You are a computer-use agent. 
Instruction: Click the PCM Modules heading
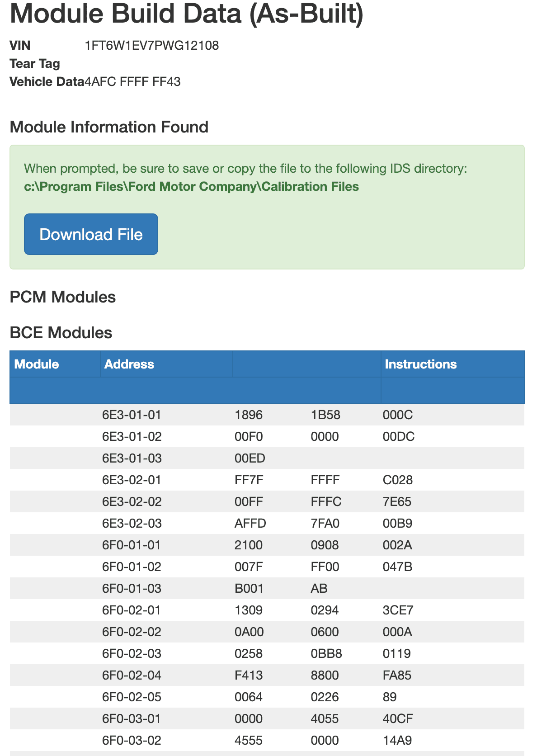click(63, 297)
